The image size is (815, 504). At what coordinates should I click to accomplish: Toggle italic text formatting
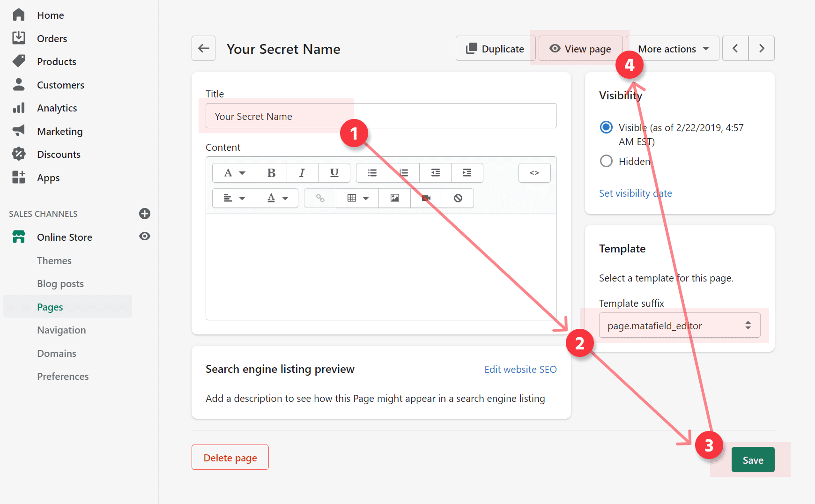point(302,173)
